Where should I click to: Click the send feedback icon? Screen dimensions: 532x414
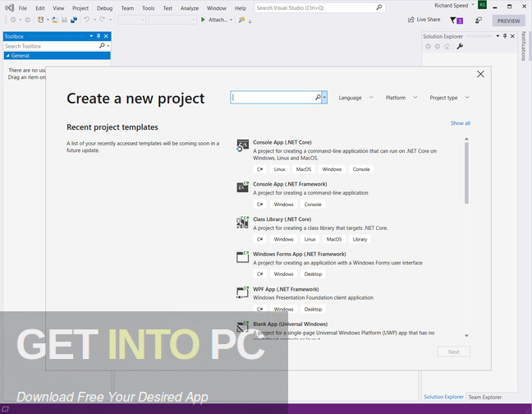479,21
